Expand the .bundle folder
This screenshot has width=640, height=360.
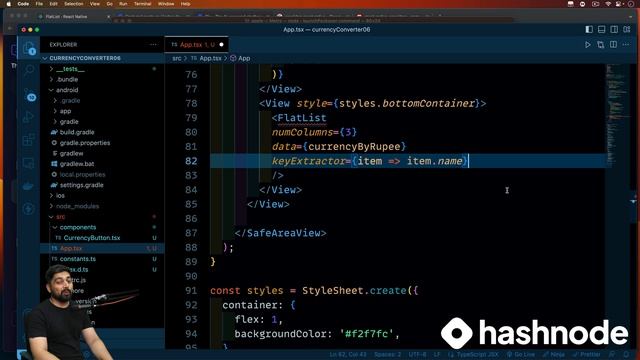coord(67,80)
